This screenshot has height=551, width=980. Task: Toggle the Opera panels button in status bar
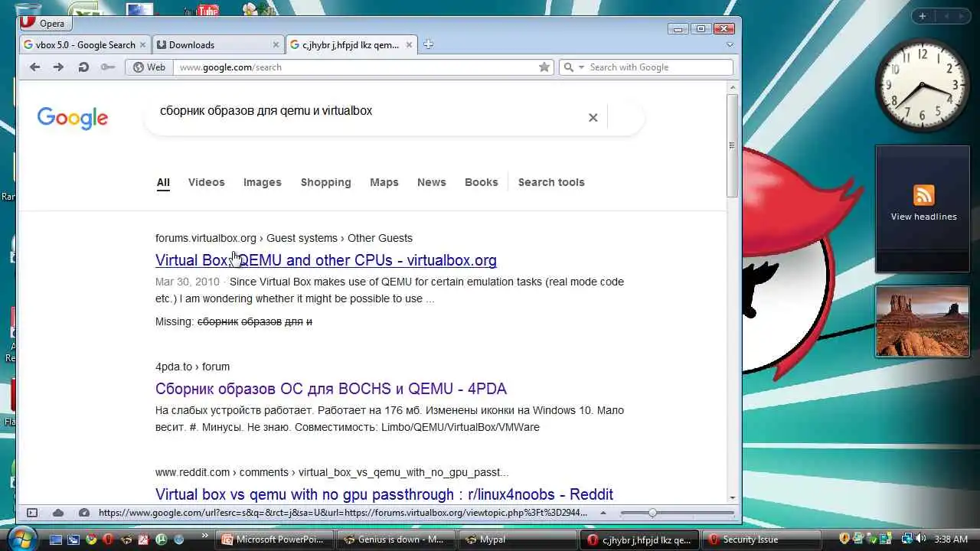32,513
